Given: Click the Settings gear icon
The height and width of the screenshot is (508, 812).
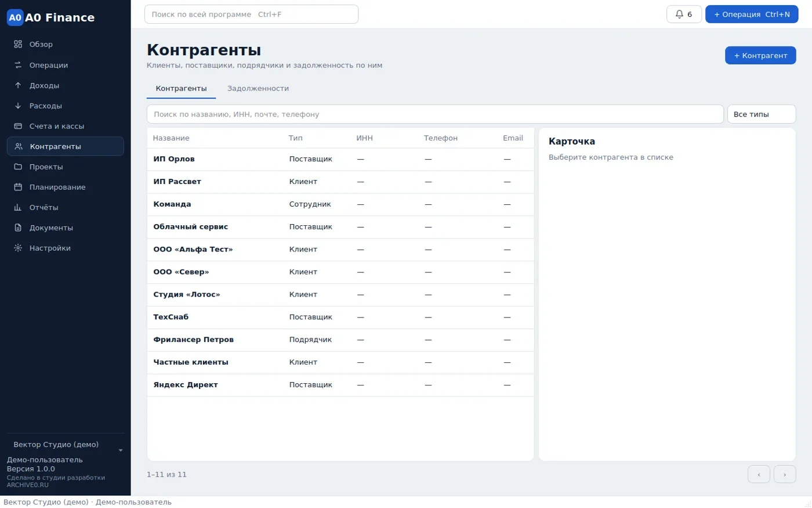Looking at the screenshot, I should tap(18, 248).
